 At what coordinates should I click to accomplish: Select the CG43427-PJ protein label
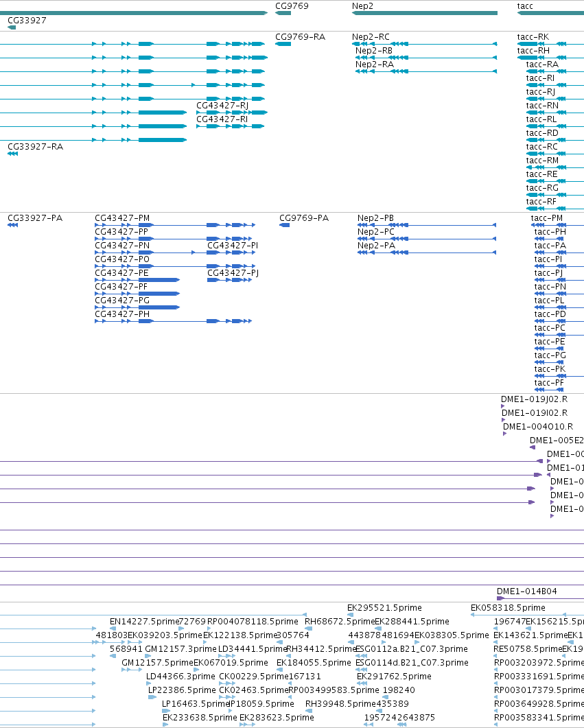point(233,272)
